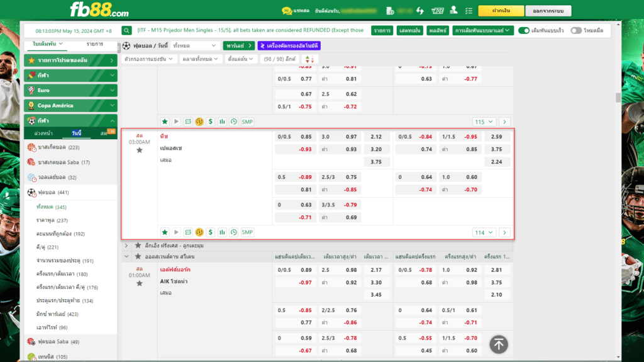Click the เสตทเม้น statement button
This screenshot has height=362, width=644.
(x=409, y=30)
